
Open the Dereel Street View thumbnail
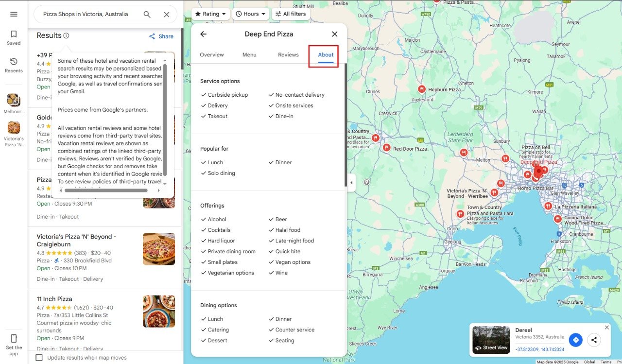coord(491,340)
